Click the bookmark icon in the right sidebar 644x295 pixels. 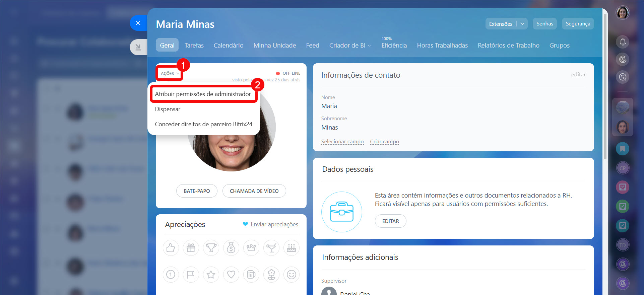[623, 148]
